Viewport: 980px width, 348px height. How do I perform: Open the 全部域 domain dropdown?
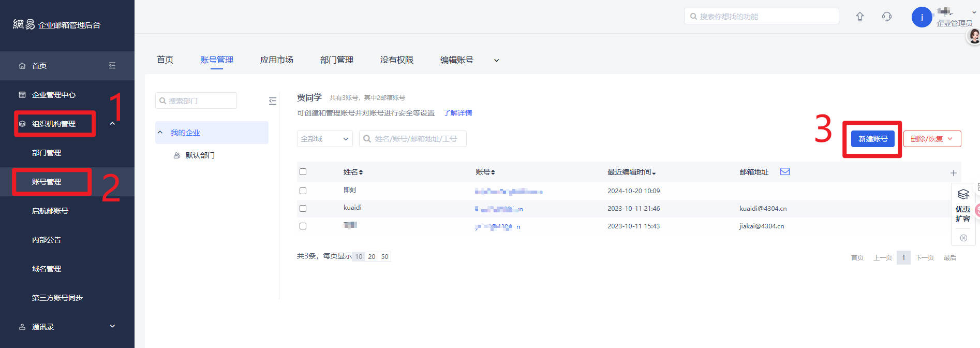pos(325,139)
